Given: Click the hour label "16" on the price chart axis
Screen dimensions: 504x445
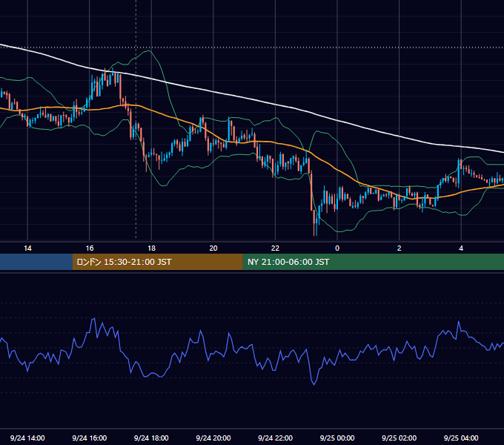Looking at the screenshot, I should click(x=90, y=248).
